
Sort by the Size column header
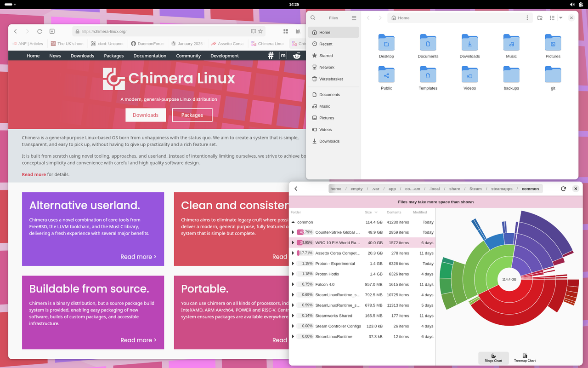point(371,212)
